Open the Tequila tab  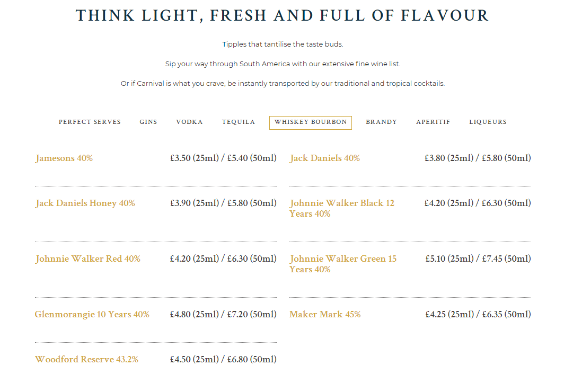pos(238,122)
